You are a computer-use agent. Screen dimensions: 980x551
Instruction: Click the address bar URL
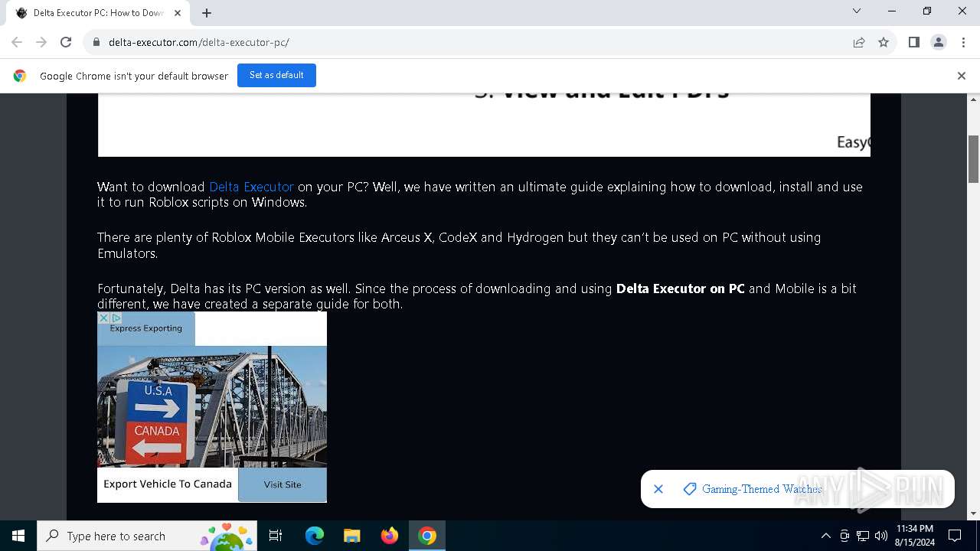(199, 42)
